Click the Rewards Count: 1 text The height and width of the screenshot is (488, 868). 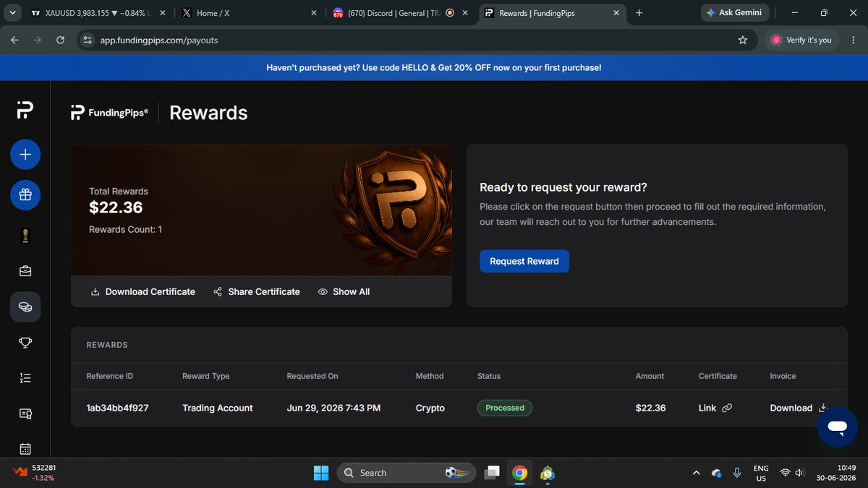125,229
